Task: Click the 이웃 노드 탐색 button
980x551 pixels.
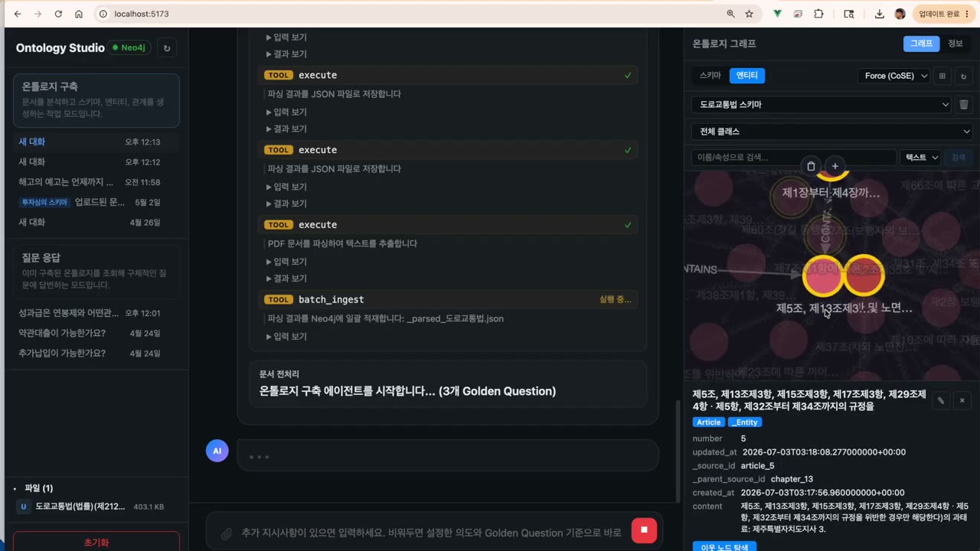Action: tap(724, 546)
